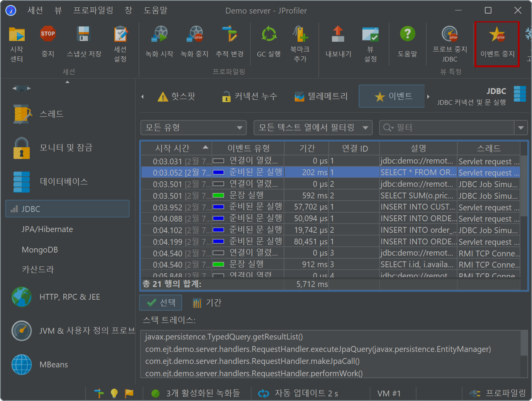Open the Start Center (시작 센터)

tap(17, 44)
